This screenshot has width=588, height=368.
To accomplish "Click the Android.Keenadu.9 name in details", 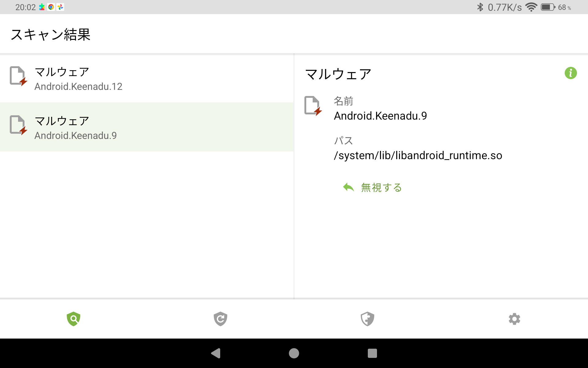I will [x=380, y=116].
